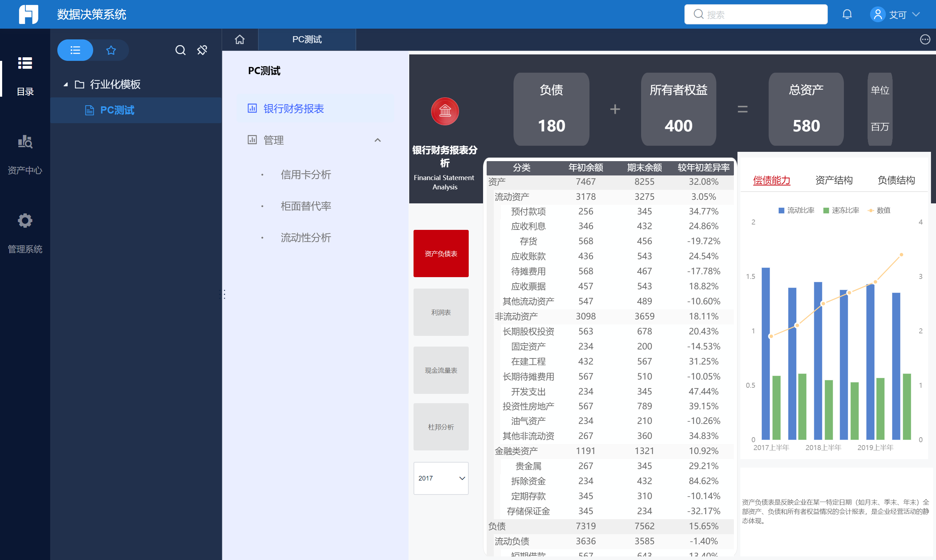Click the 利润表 button
Image resolution: width=936 pixels, height=560 pixels.
[441, 312]
